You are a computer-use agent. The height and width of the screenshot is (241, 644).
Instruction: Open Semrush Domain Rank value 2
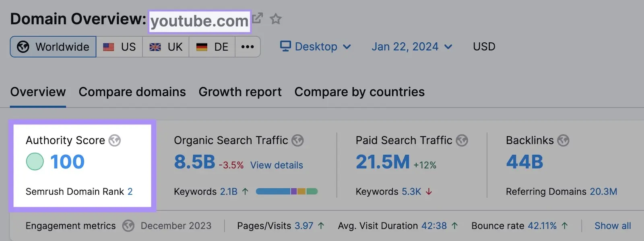tap(130, 191)
